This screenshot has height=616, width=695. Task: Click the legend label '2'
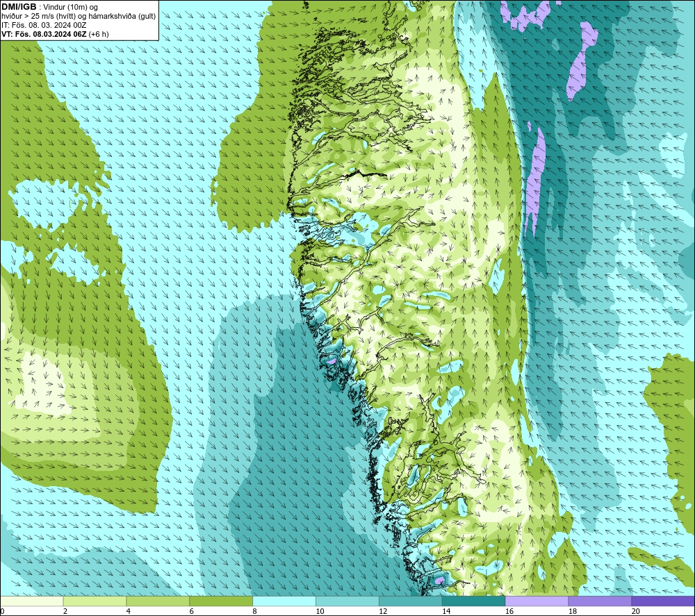(x=65, y=611)
